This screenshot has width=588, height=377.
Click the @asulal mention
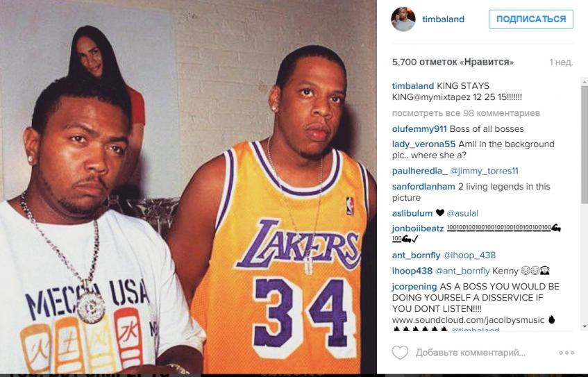[x=462, y=213]
